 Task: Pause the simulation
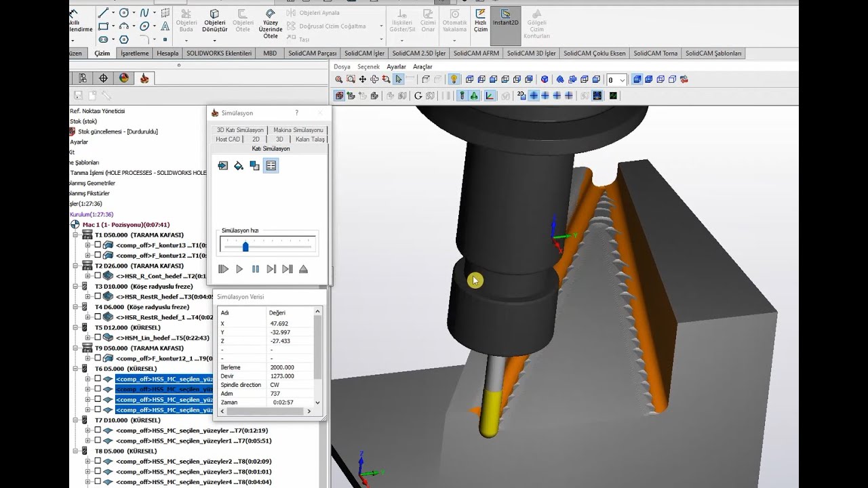point(256,269)
